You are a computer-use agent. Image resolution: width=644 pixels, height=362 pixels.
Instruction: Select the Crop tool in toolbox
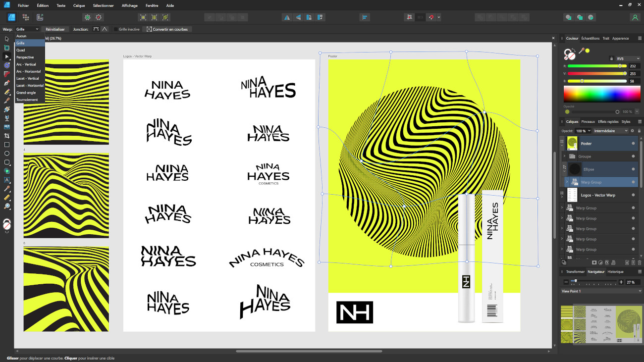7,136
